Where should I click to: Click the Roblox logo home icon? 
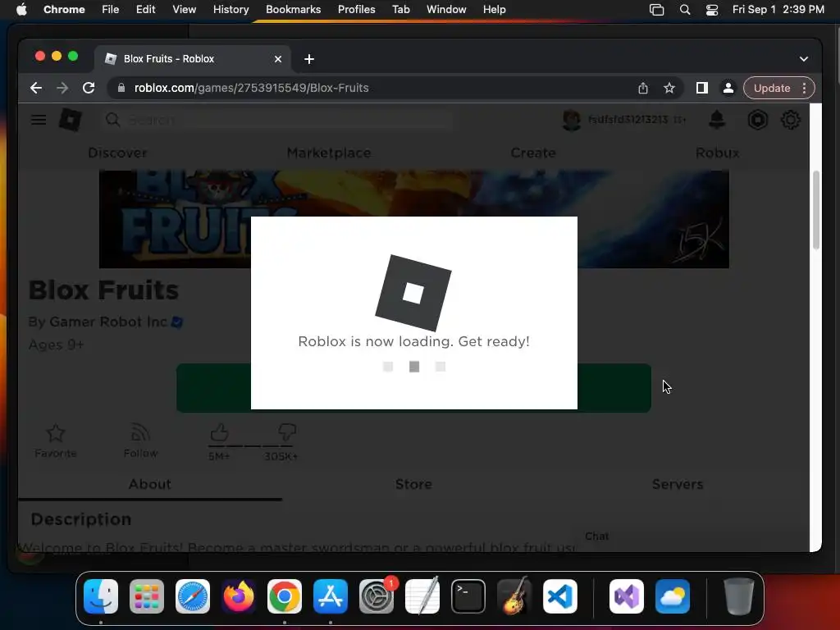pos(71,120)
